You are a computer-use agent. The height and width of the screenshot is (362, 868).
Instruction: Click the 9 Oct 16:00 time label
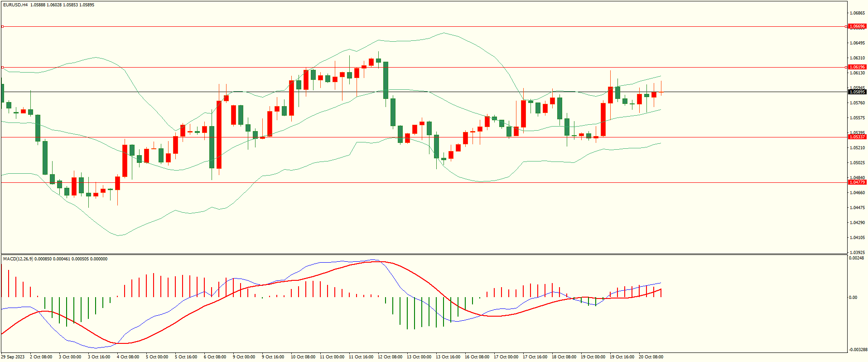273,357
